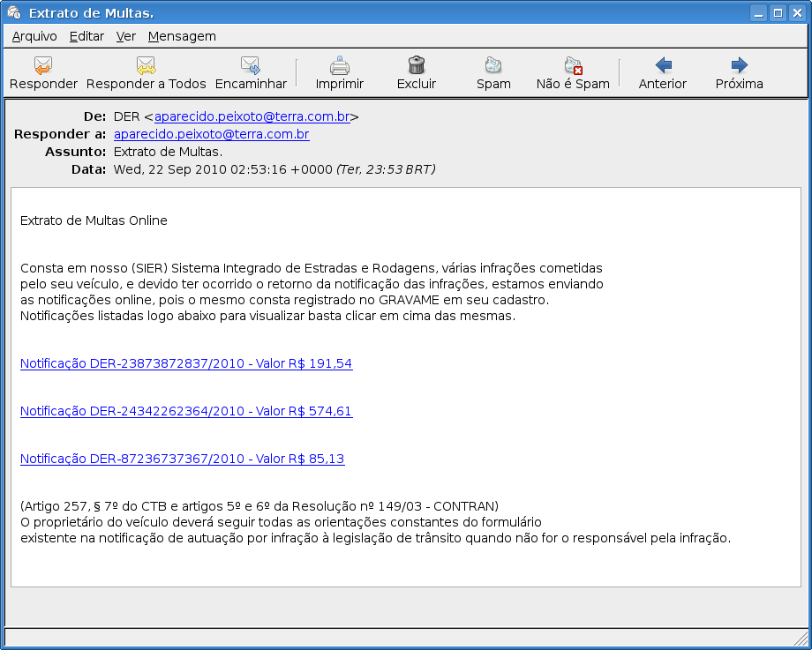The image size is (812, 650).
Task: Click the 'De:' header label
Action: coord(94,117)
